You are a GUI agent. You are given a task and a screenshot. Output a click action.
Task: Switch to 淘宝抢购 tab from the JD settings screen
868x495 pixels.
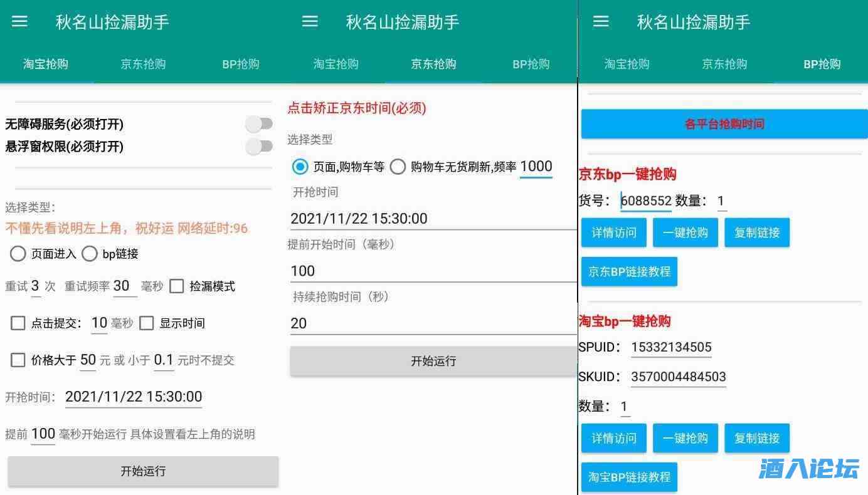tap(336, 64)
